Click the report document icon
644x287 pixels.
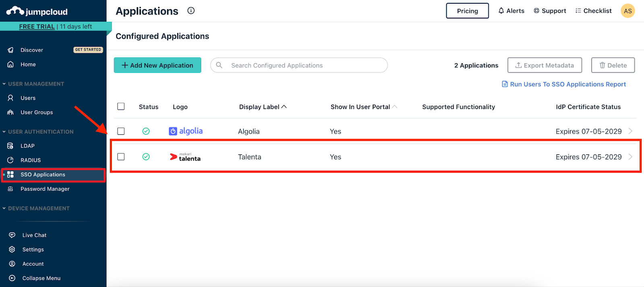[x=505, y=84]
